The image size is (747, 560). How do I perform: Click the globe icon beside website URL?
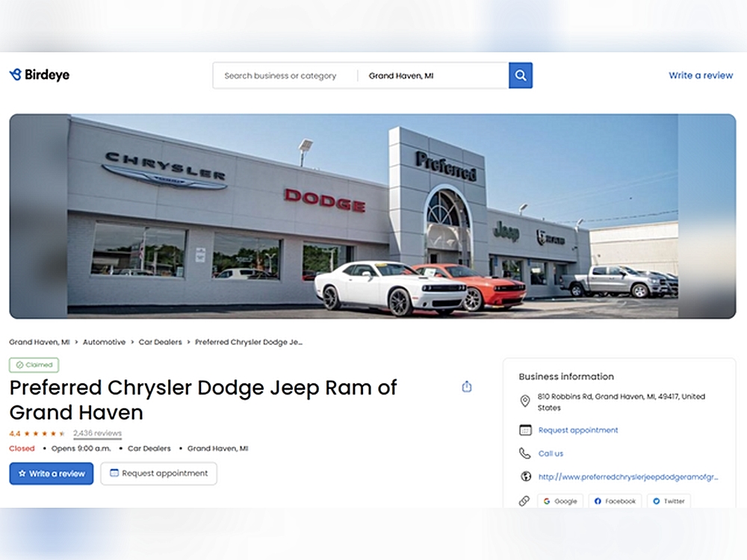(525, 476)
